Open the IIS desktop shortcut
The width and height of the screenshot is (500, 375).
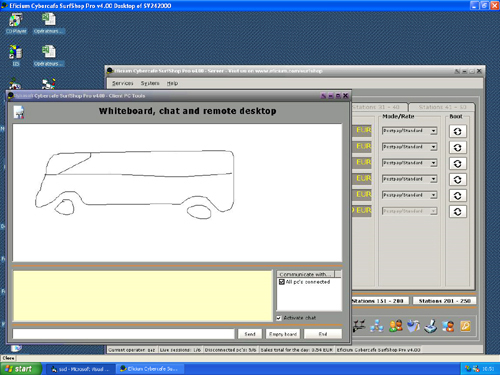click(x=15, y=55)
